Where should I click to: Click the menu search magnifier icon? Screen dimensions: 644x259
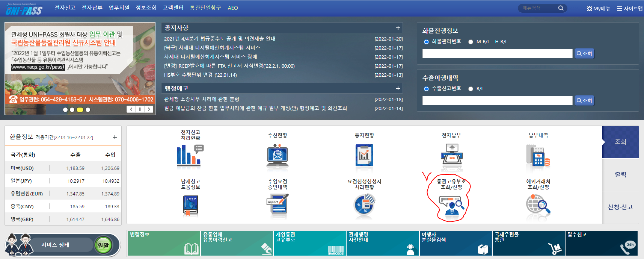561,8
